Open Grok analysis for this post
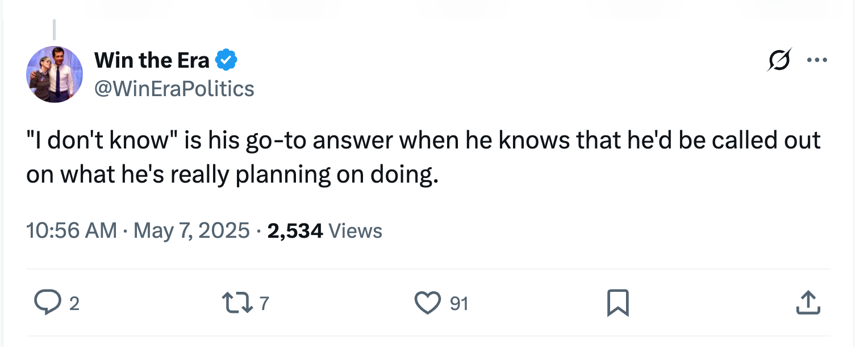Image resolution: width=868 pixels, height=347 pixels. coord(779,59)
